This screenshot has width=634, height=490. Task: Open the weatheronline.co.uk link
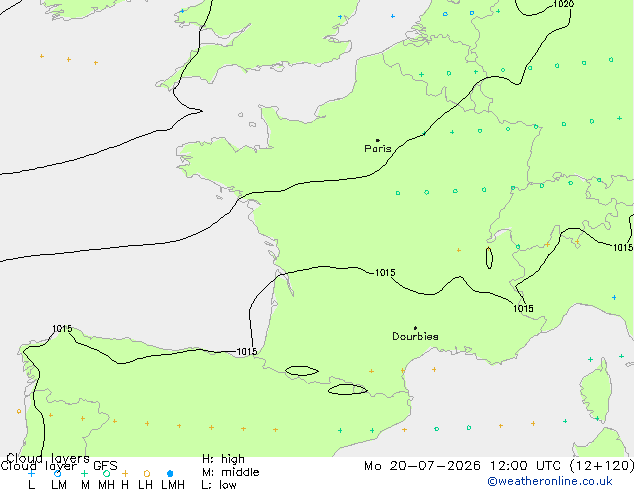(x=549, y=481)
